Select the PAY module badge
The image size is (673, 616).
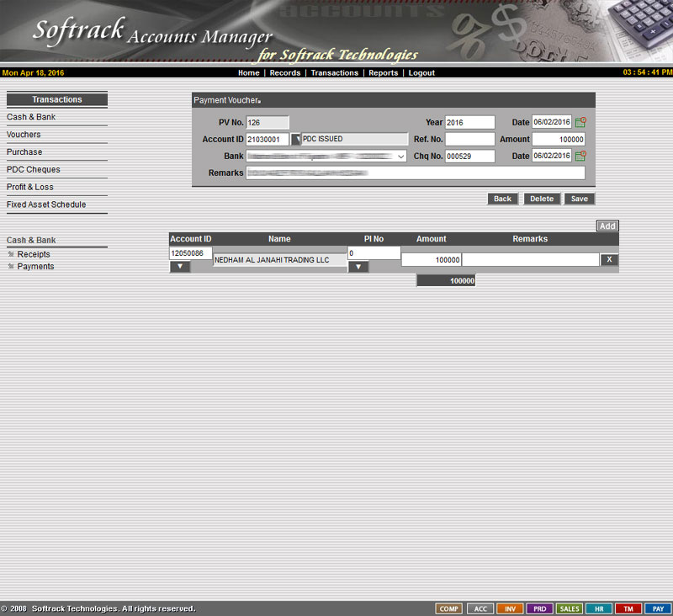pos(658,608)
